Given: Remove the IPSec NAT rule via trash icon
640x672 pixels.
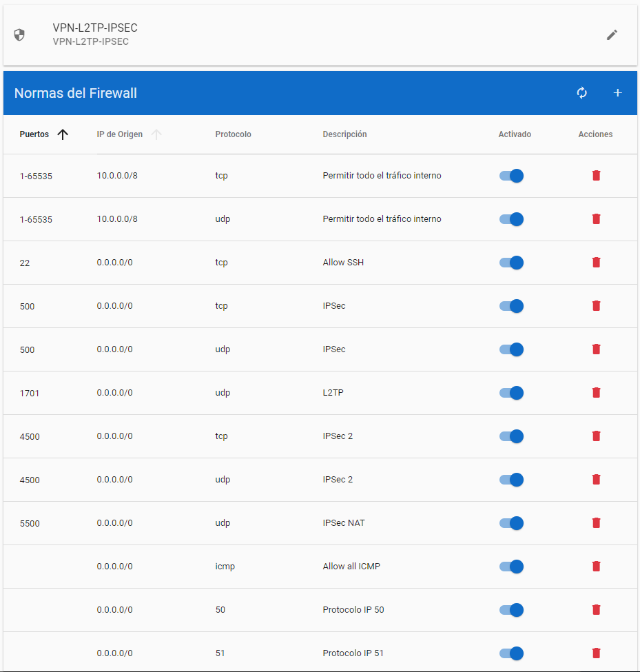Looking at the screenshot, I should click(597, 523).
